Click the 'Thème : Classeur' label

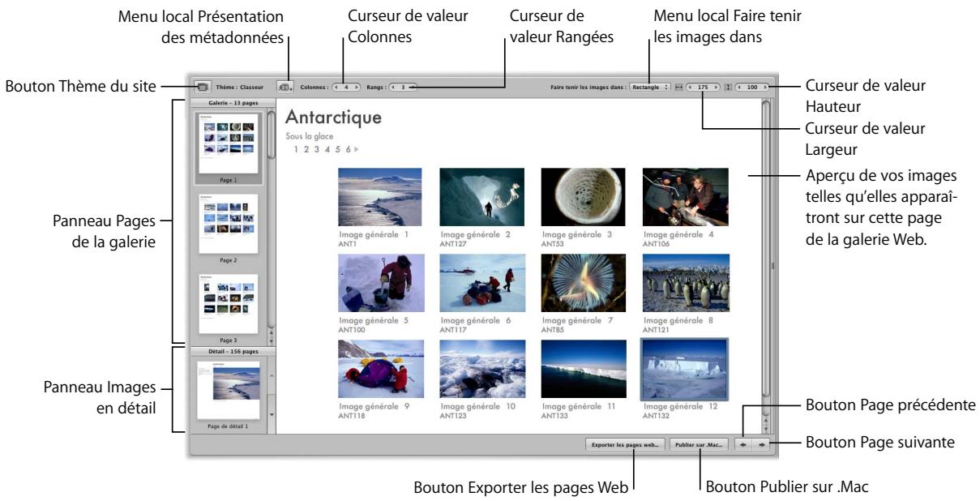(239, 86)
